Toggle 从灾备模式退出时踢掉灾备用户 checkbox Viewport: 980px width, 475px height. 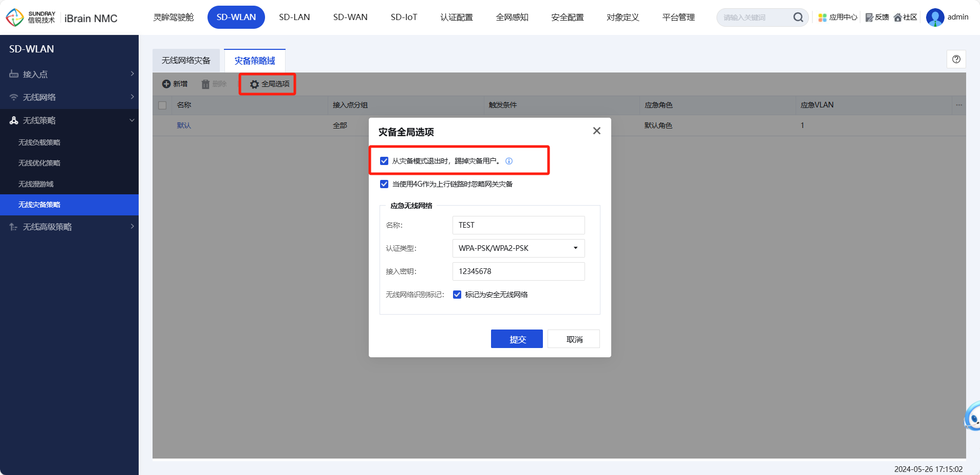[x=384, y=161]
